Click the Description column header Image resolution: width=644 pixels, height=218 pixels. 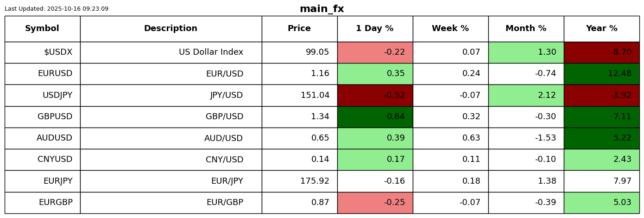tap(170, 29)
